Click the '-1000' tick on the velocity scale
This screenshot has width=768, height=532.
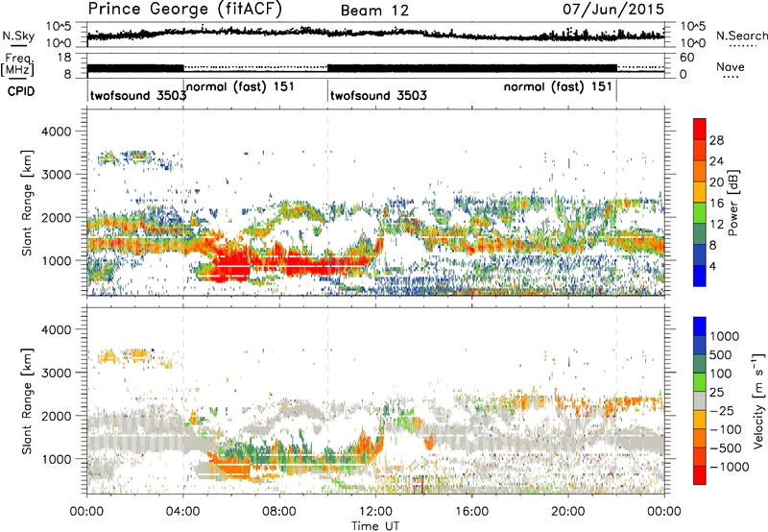click(x=730, y=467)
